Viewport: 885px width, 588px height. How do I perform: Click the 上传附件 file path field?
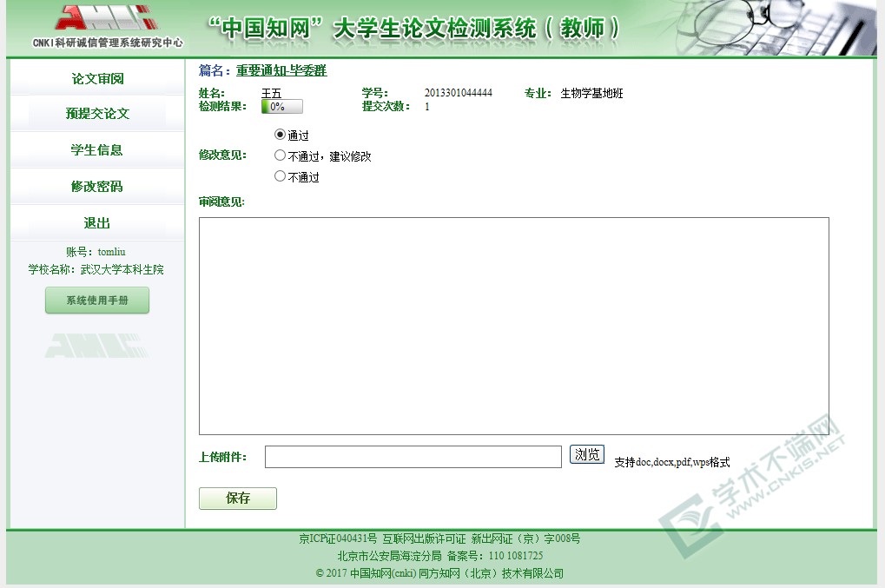413,457
